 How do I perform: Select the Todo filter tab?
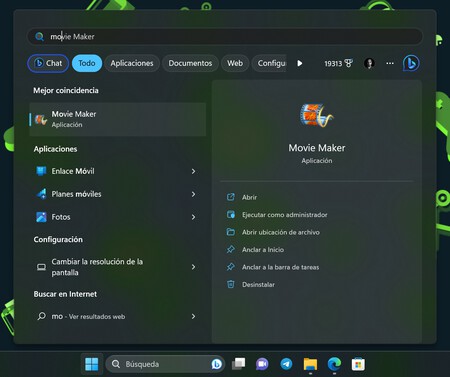(87, 63)
